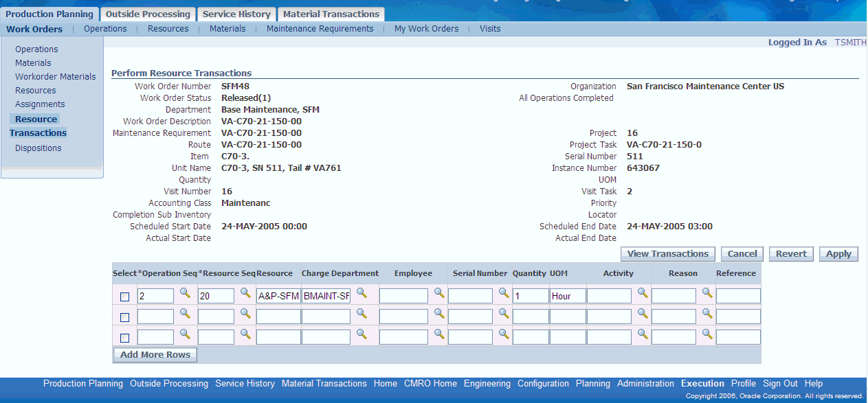
Task: Open the Service History tab
Action: click(x=236, y=14)
